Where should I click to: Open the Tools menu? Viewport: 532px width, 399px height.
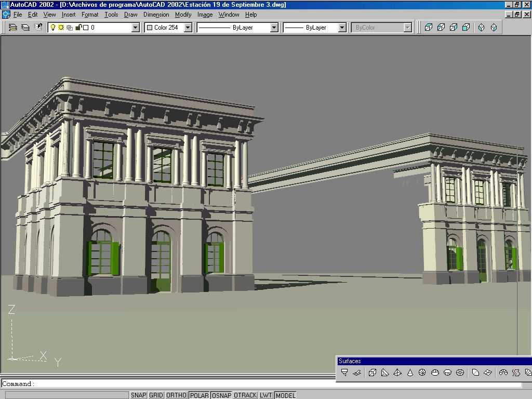coord(111,15)
